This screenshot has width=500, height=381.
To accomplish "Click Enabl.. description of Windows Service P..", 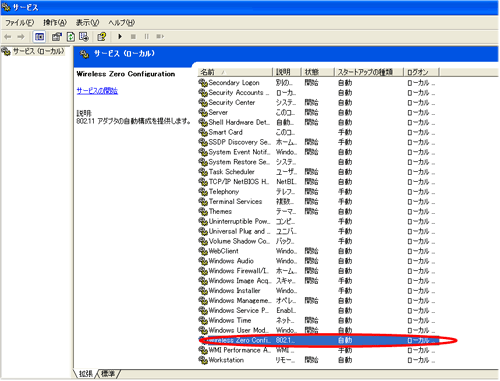I will click(286, 311).
